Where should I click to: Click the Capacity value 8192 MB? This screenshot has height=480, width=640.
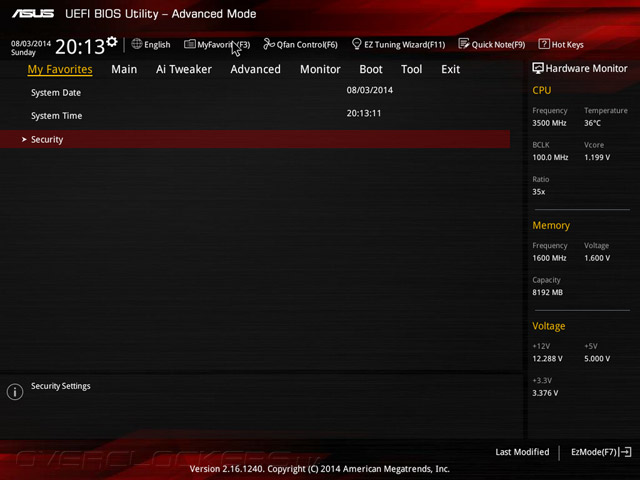547,292
